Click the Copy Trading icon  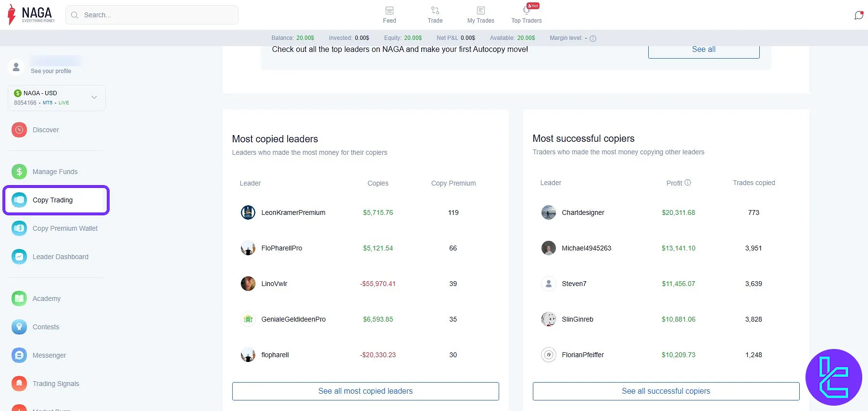pyautogui.click(x=19, y=200)
